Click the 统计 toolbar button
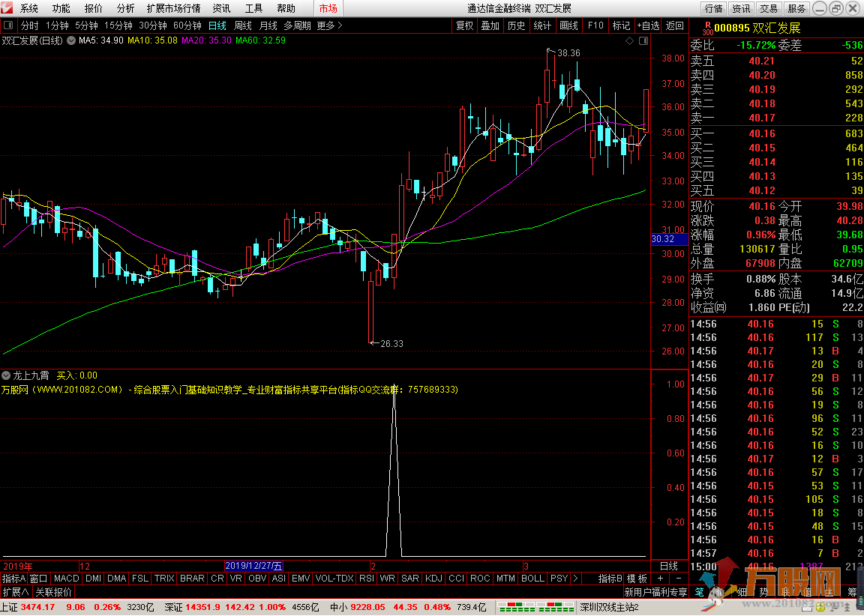 click(543, 25)
